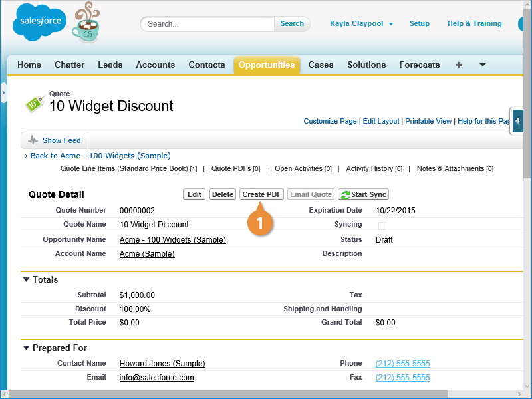Collapse the Totals section
Image resolution: width=532 pixels, height=399 pixels.
click(x=26, y=279)
